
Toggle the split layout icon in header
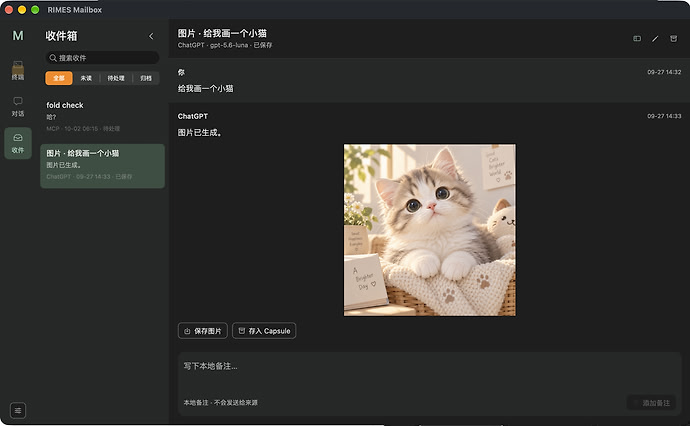637,39
